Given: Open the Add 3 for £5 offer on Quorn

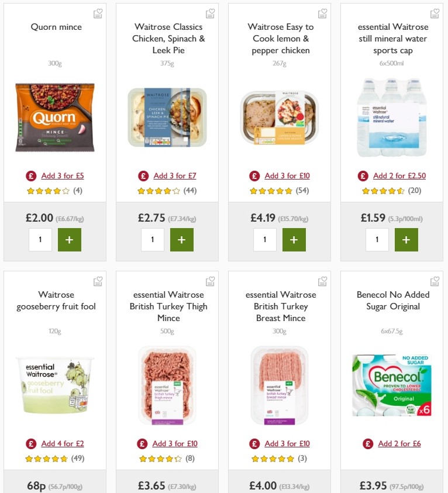Looking at the screenshot, I should point(63,175).
